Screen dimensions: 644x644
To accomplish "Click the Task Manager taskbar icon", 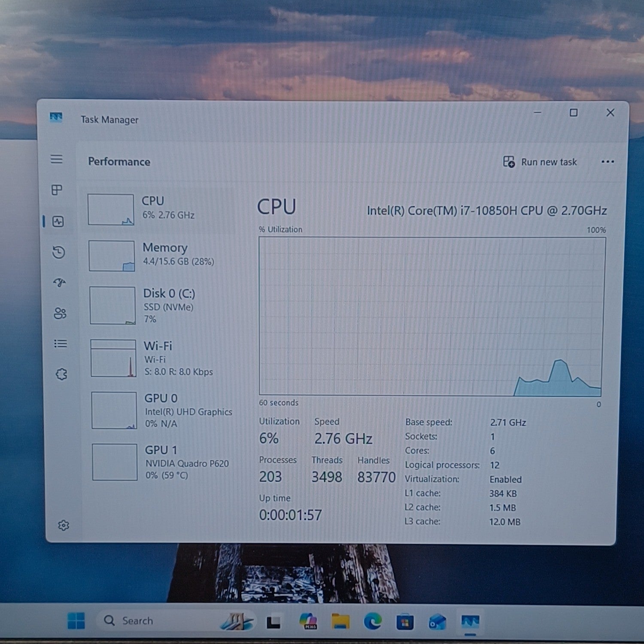I will 470,622.
